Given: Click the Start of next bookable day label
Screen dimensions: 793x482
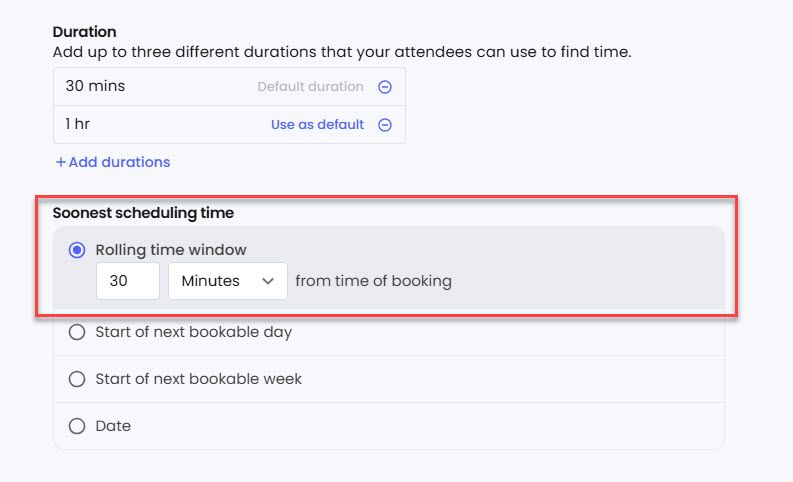Looking at the screenshot, I should point(193,332).
